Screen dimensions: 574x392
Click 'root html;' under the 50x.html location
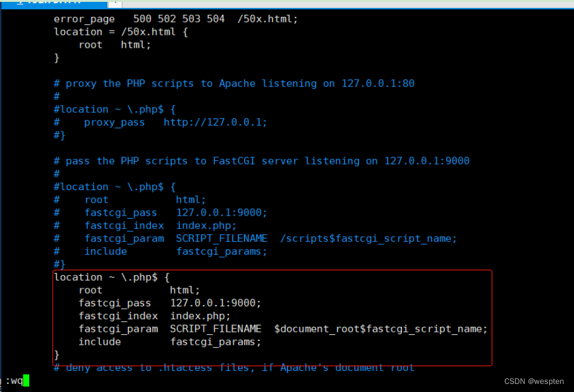click(115, 45)
